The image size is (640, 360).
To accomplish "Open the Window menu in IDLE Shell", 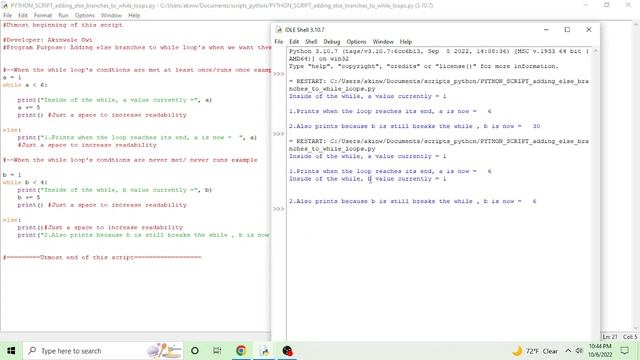I will point(383,42).
